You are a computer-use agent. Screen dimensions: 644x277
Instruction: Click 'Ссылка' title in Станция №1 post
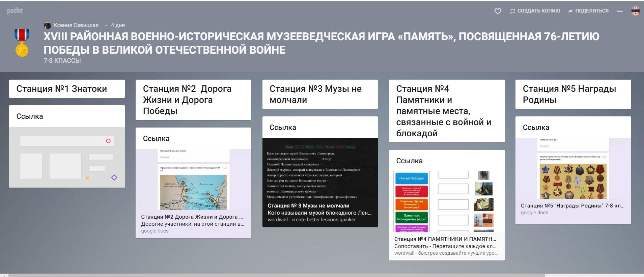pos(30,116)
